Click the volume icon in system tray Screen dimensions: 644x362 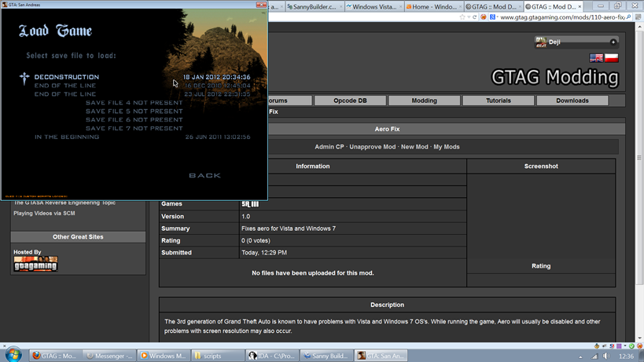[606, 356]
